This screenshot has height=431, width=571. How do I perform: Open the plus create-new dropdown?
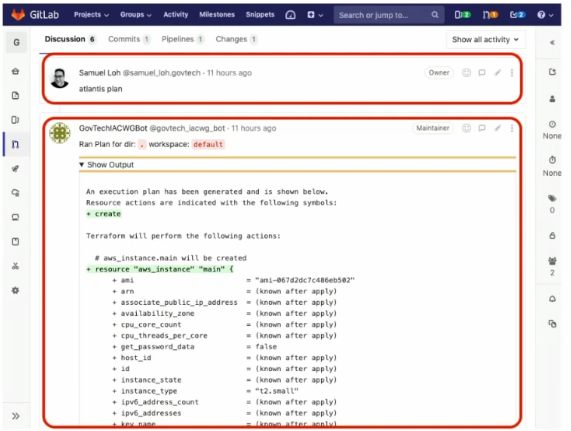(315, 15)
